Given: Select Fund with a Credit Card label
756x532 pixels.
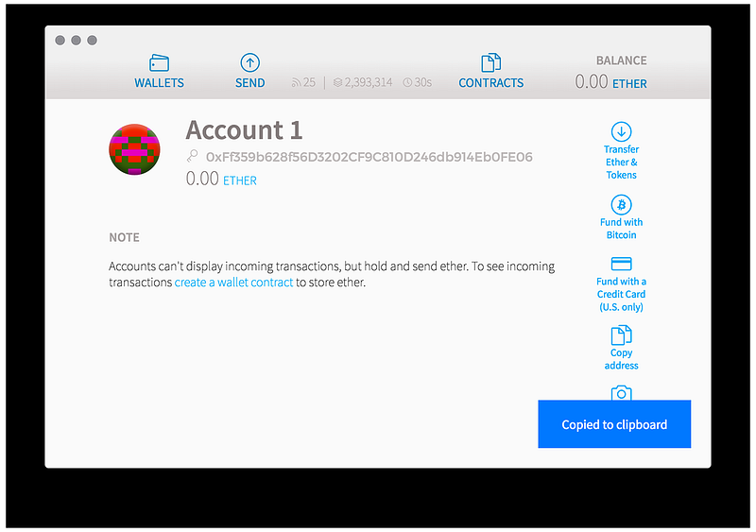Looking at the screenshot, I should pos(621,294).
